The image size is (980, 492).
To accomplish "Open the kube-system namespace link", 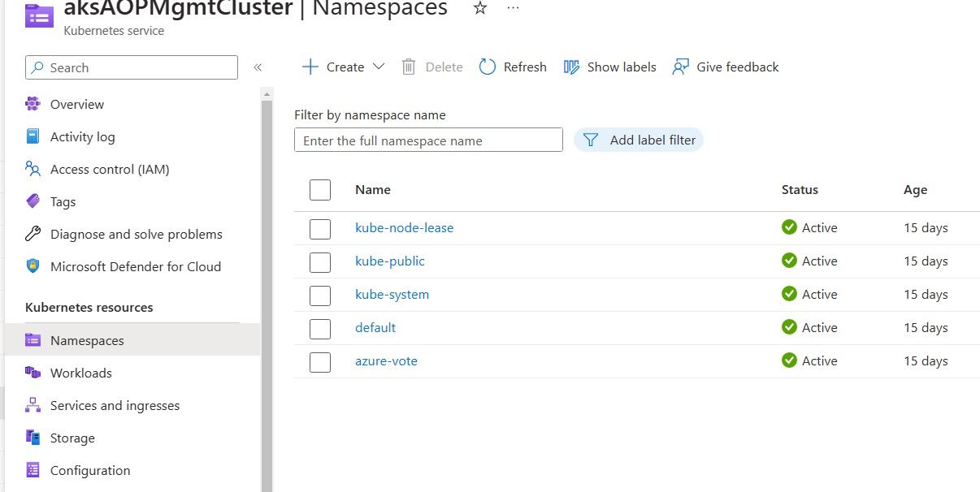I will pyautogui.click(x=392, y=294).
